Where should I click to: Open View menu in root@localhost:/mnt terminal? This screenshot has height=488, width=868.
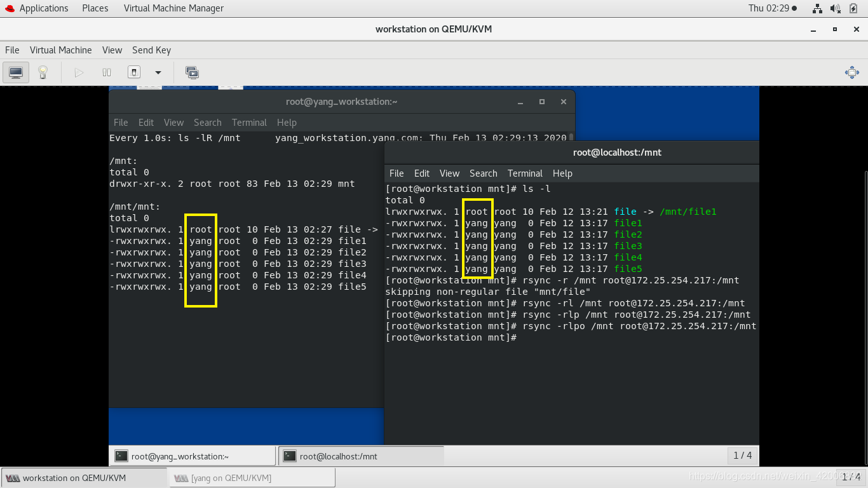click(x=449, y=173)
